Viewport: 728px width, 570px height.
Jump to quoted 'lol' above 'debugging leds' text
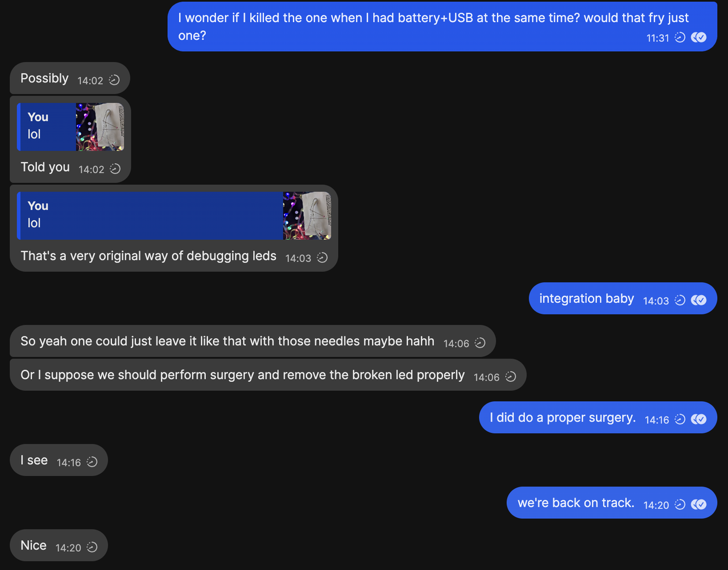pyautogui.click(x=150, y=215)
